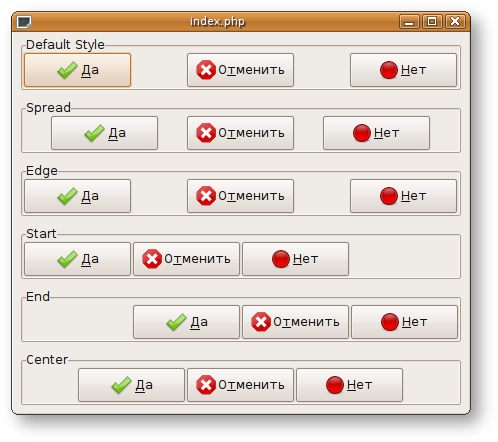498x442 pixels.
Task: Maximize the index.php window
Action: 432,22
